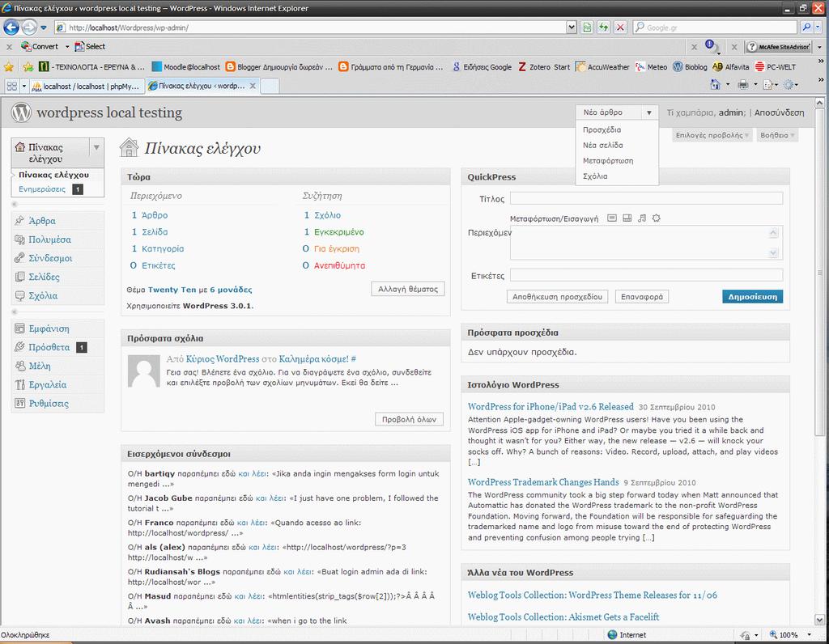Click the Google.gr search box
Viewport: 829px width, 644px height.
[x=715, y=27]
